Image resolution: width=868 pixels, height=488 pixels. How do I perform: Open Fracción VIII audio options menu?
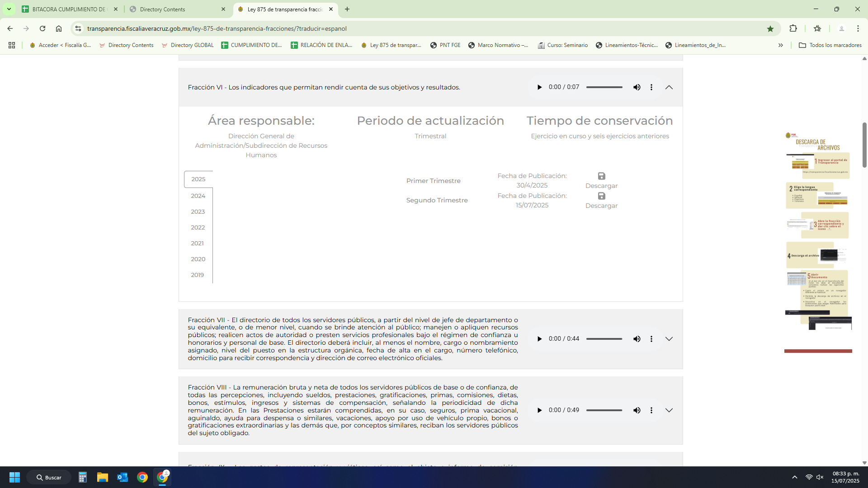(x=651, y=410)
